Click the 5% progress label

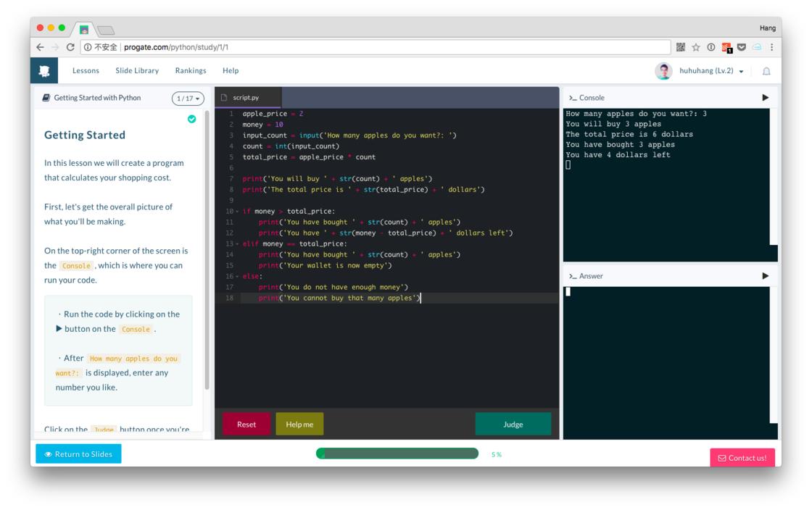click(496, 455)
